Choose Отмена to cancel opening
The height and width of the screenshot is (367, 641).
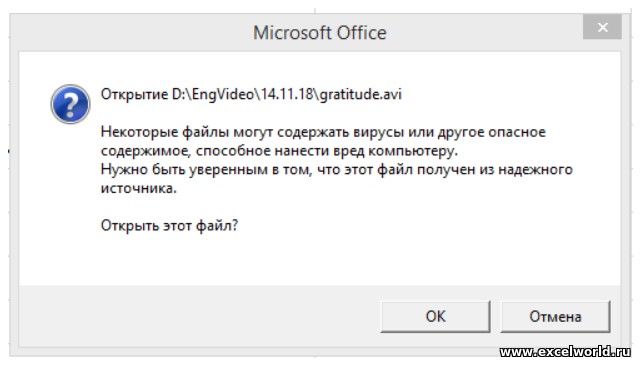pyautogui.click(x=555, y=316)
